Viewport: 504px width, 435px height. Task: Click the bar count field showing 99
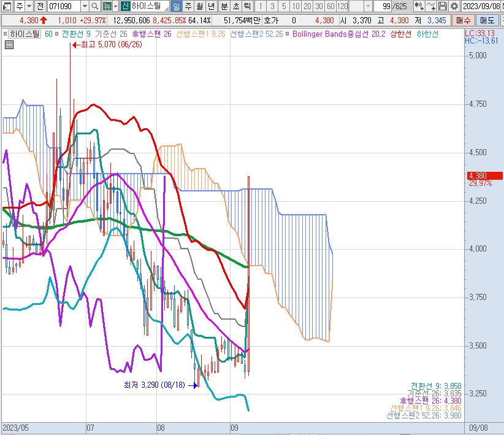[x=383, y=6]
